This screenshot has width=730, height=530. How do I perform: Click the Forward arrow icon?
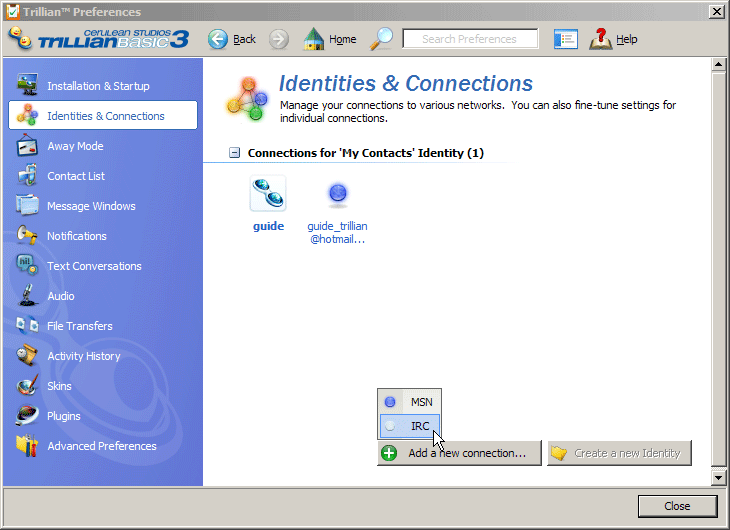(279, 39)
